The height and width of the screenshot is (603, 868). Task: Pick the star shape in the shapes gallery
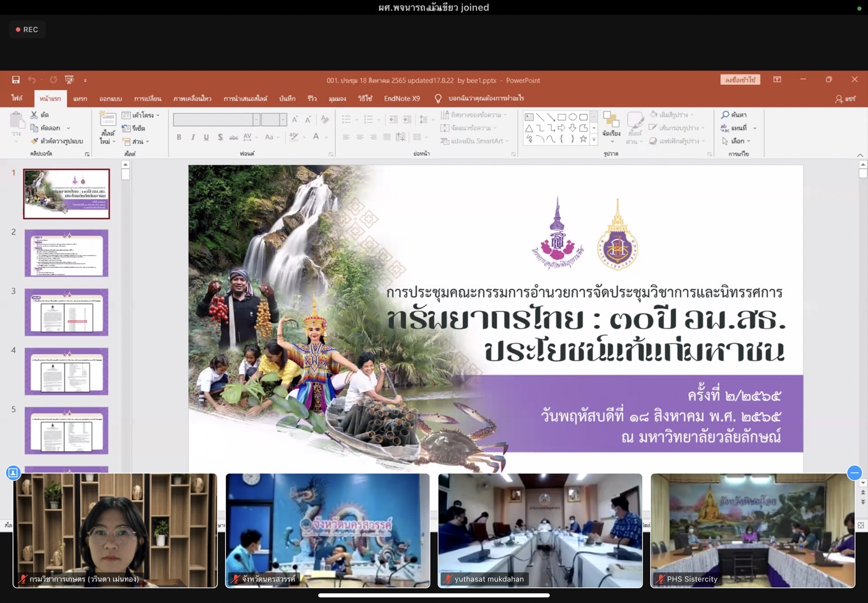pyautogui.click(x=583, y=138)
